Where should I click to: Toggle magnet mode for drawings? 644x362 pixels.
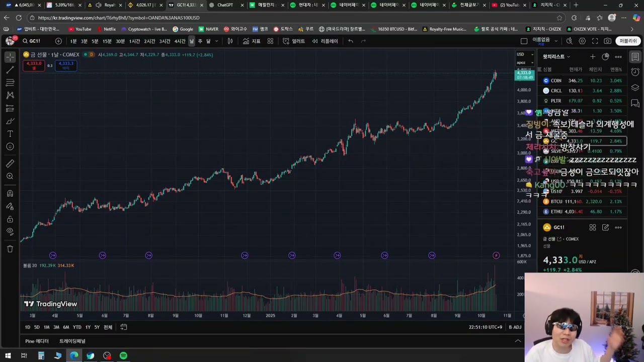[x=10, y=194]
